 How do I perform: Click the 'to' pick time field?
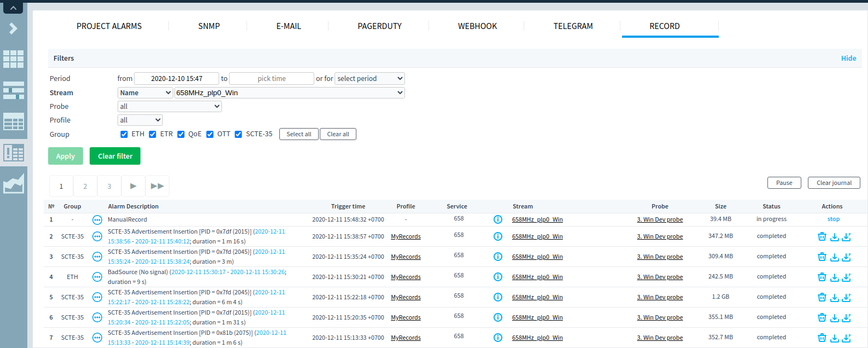tap(272, 79)
